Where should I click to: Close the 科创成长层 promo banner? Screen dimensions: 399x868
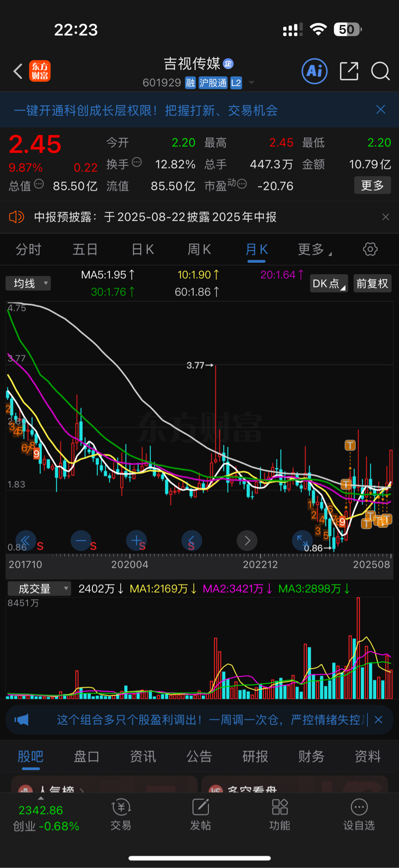381,109
